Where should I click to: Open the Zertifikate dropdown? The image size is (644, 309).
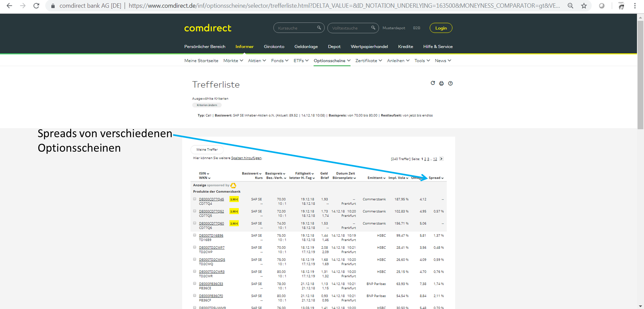click(x=368, y=61)
